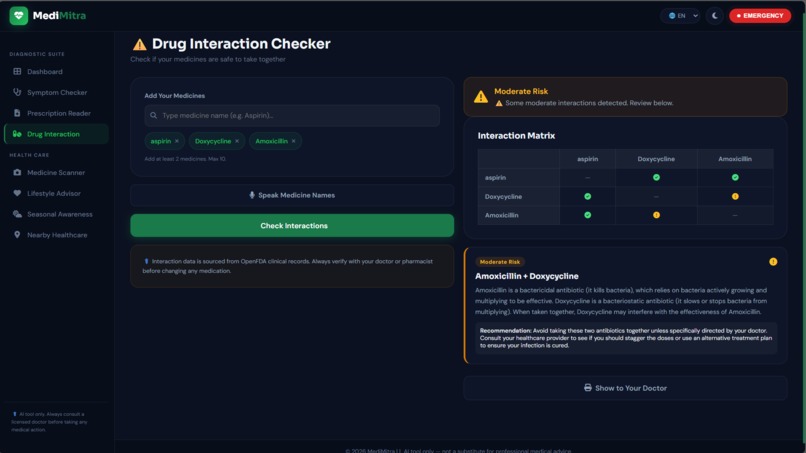Click the Moderate Risk banner warning icon
The height and width of the screenshot is (453, 806).
pos(481,97)
